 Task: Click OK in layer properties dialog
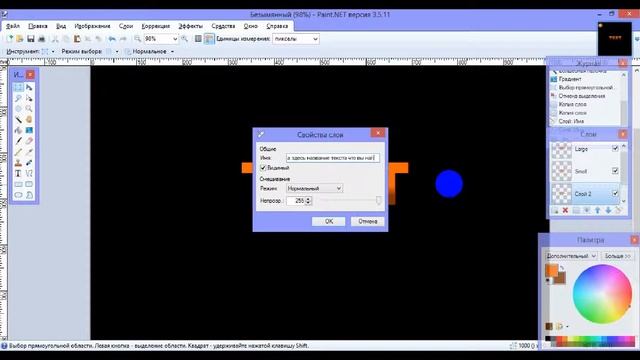(x=329, y=221)
